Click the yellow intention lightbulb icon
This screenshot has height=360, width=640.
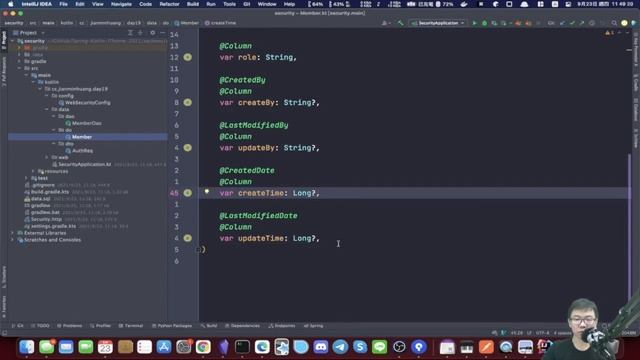pos(207,191)
